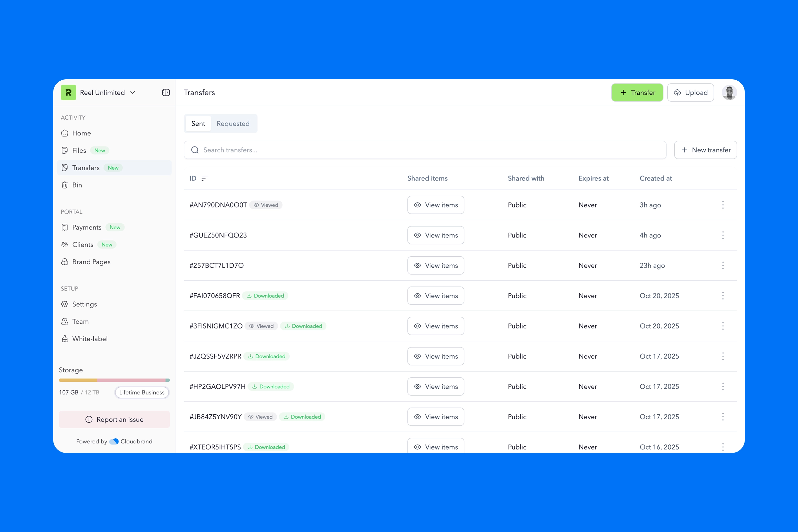
Task: Switch to the Requested tab
Action: [233, 123]
